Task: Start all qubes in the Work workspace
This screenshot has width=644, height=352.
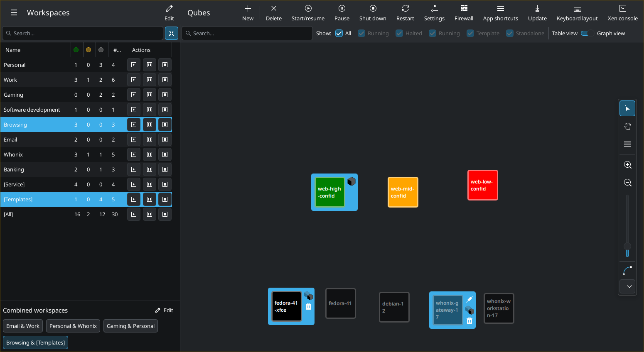Action: pyautogui.click(x=133, y=79)
